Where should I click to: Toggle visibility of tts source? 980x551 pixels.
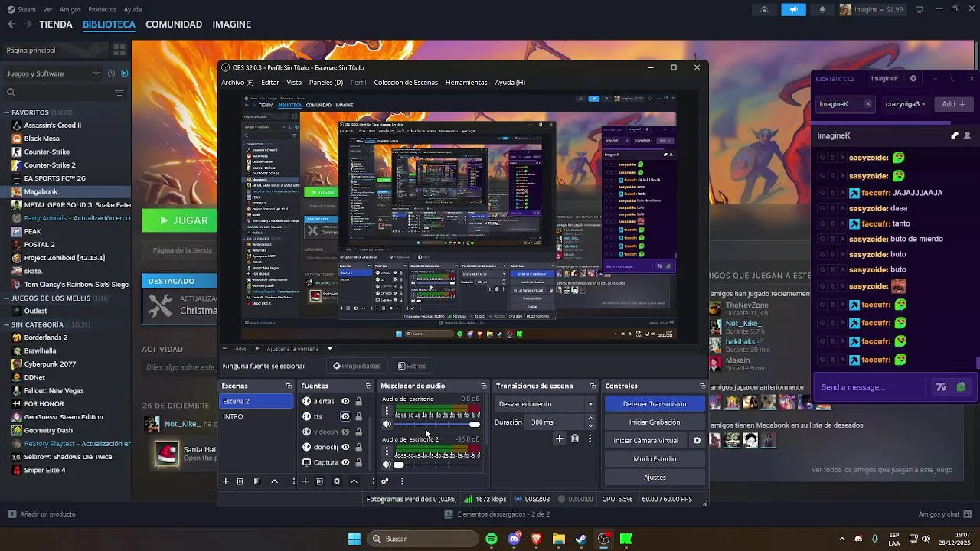[x=345, y=416]
